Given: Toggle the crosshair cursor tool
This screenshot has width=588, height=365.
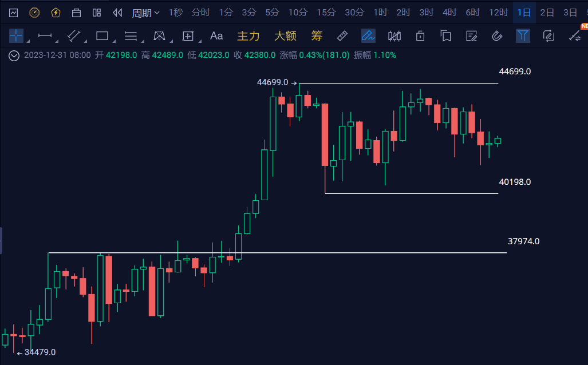Looking at the screenshot, I should pyautogui.click(x=15, y=35).
